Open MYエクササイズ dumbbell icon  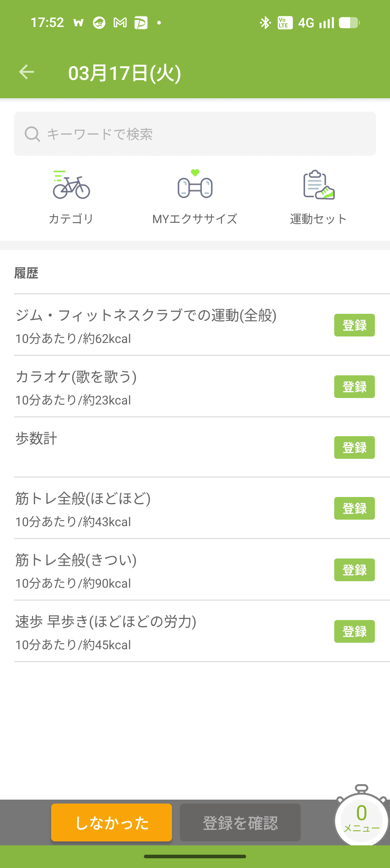click(195, 185)
